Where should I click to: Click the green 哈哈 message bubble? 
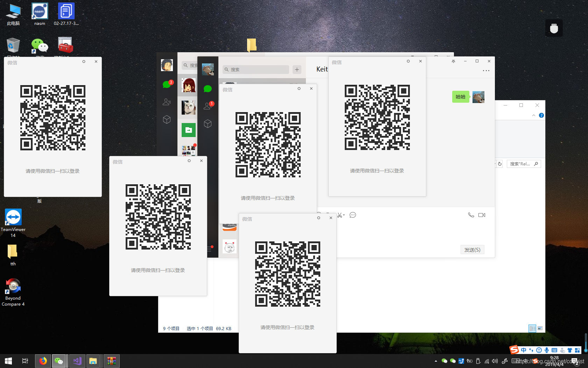461,97
